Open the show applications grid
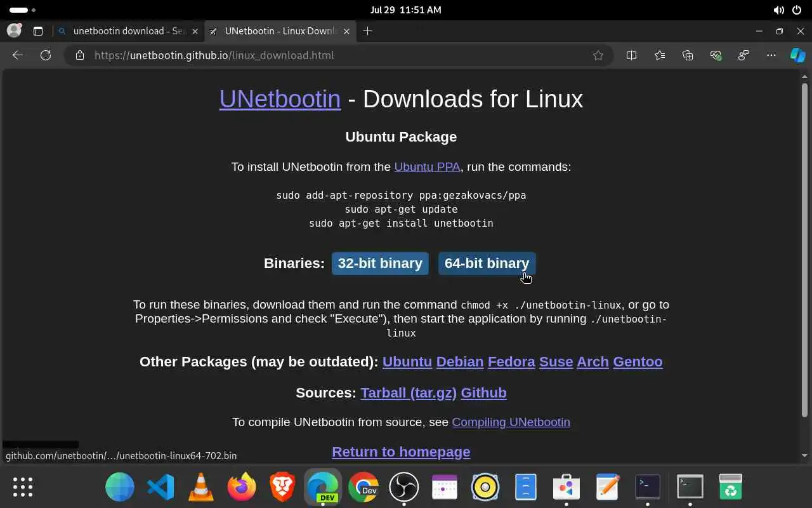 click(23, 487)
